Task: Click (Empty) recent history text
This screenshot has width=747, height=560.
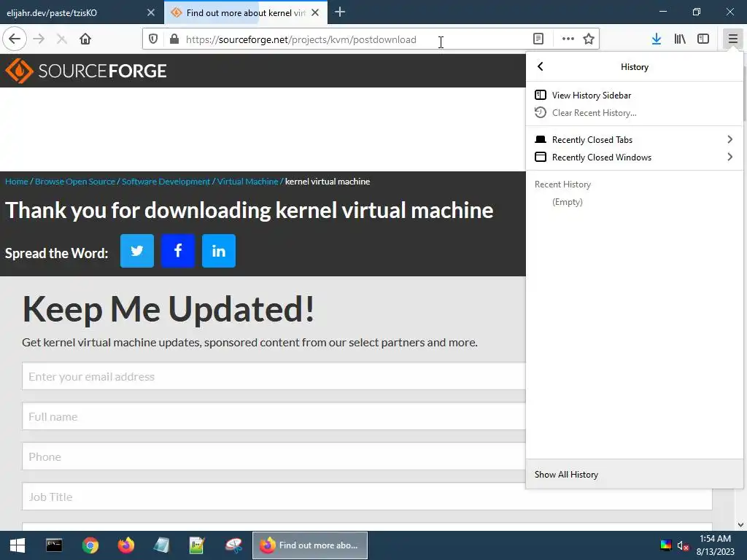Action: (568, 202)
